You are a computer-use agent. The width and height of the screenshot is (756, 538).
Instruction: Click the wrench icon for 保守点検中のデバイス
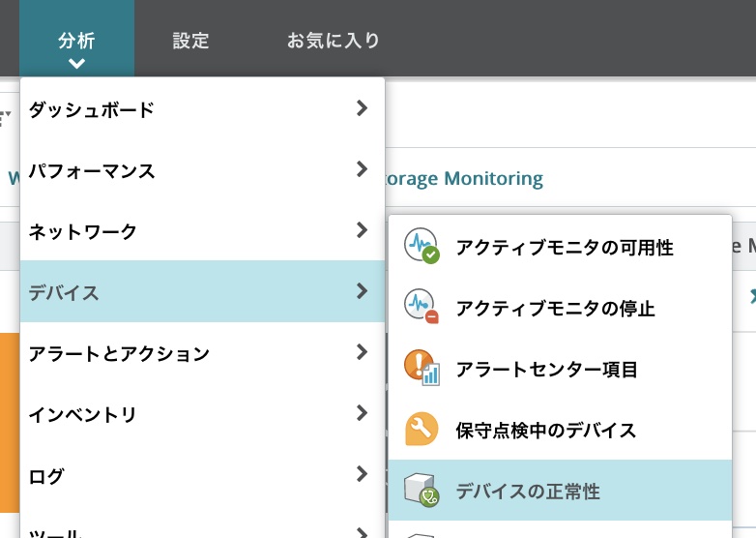pos(422,429)
